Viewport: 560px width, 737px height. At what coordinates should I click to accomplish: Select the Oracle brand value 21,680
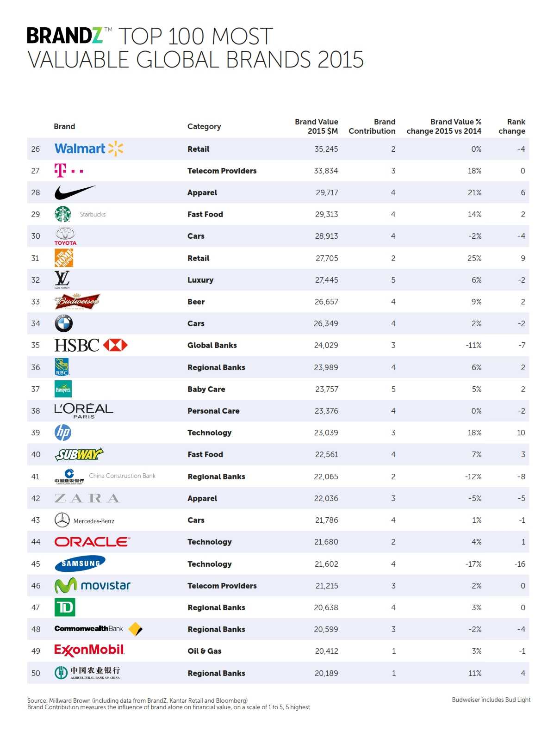click(326, 542)
